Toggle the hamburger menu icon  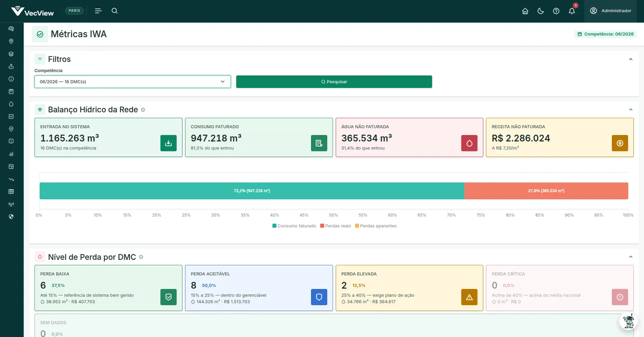point(98,11)
